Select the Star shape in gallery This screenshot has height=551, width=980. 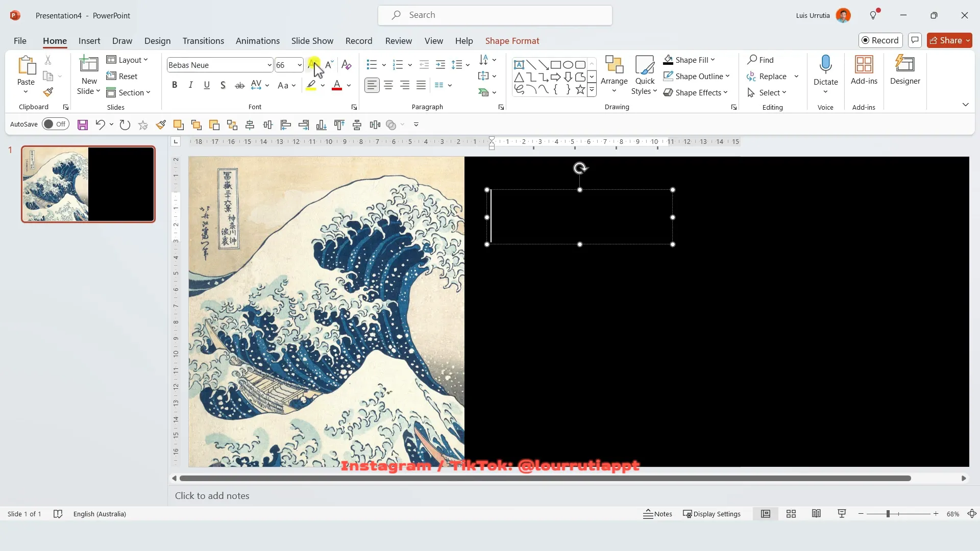click(580, 90)
